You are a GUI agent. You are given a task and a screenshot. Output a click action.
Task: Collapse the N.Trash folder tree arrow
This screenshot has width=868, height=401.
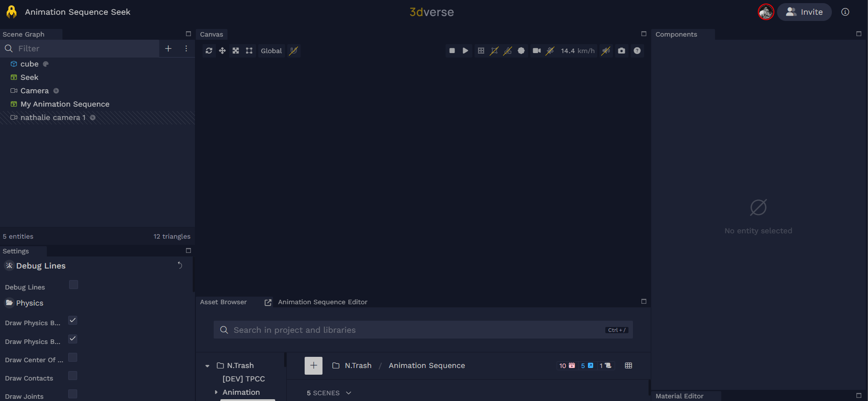tap(207, 366)
